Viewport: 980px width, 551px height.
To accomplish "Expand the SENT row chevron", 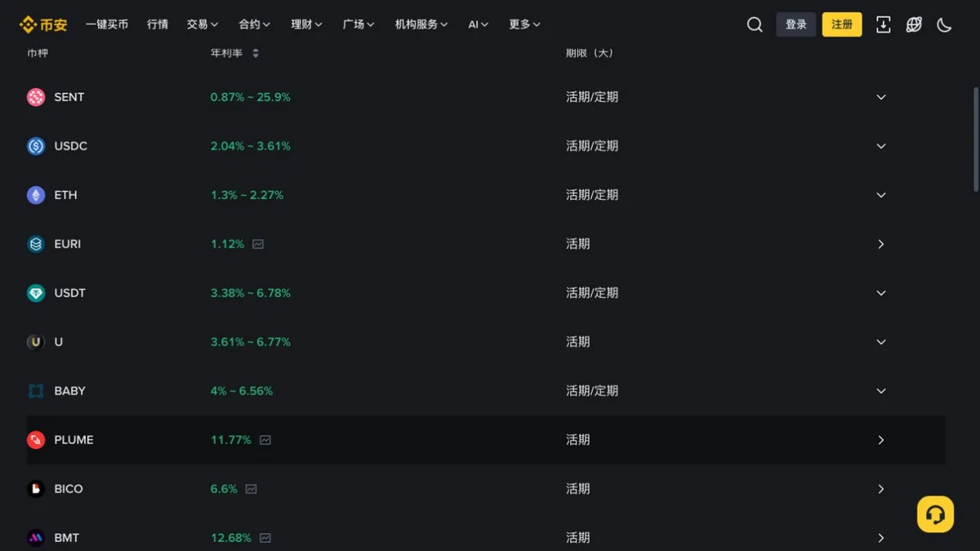I will [881, 97].
